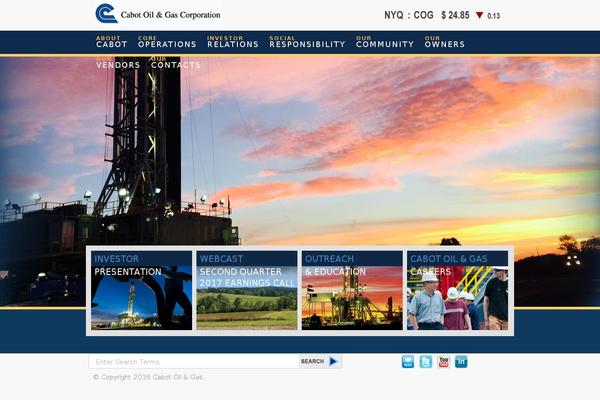Click the red stock down-arrow indicator
Image resolution: width=600 pixels, height=400 pixels.
479,15
